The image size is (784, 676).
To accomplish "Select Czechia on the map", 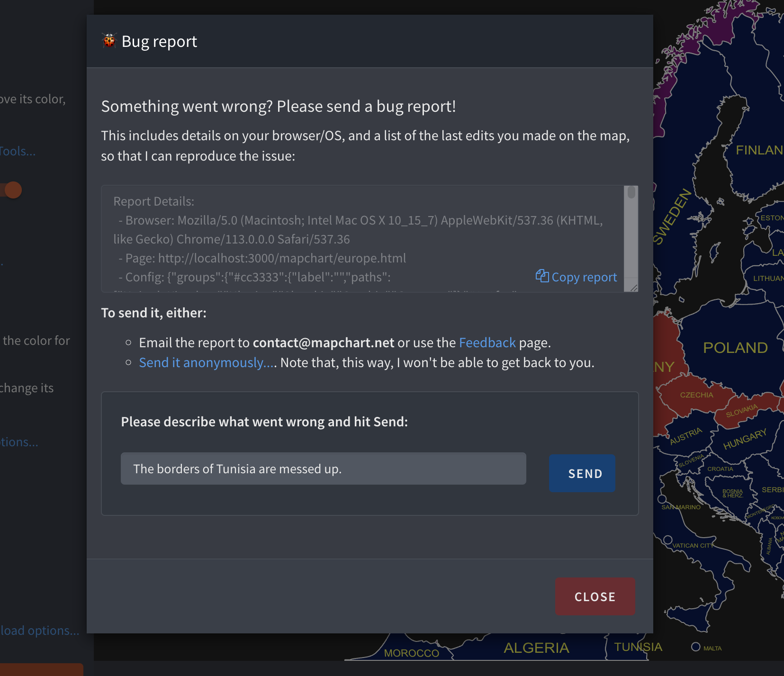I will (x=696, y=395).
